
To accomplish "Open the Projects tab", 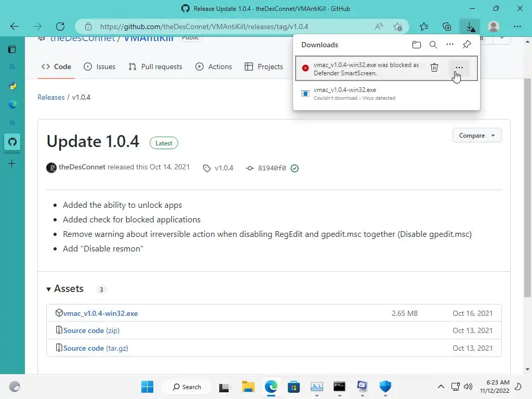I will [263, 66].
